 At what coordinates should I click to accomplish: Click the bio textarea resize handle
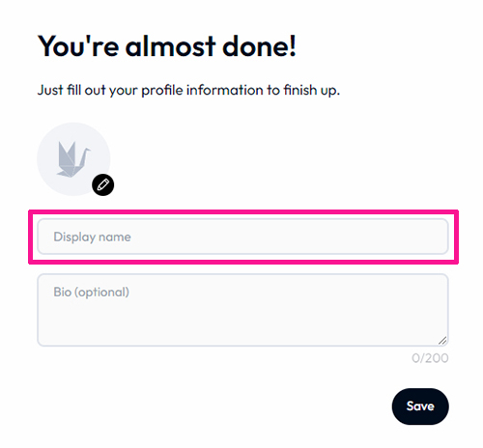[x=442, y=341]
